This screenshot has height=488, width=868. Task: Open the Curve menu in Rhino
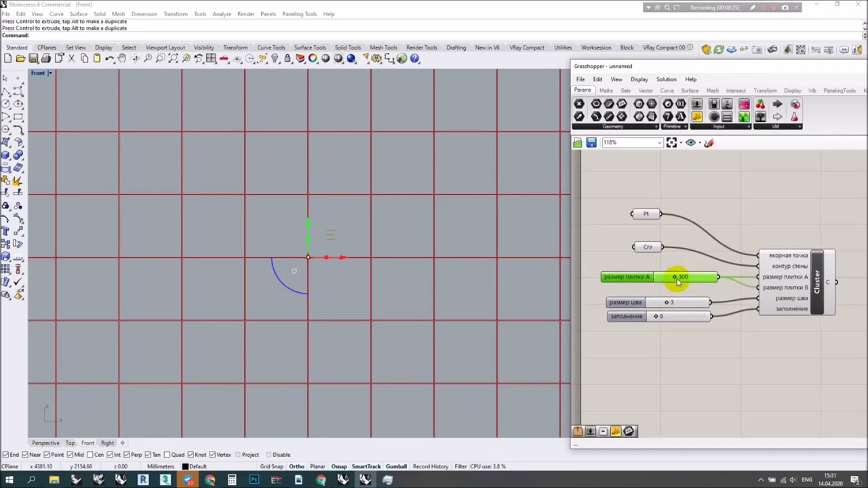[x=56, y=14]
